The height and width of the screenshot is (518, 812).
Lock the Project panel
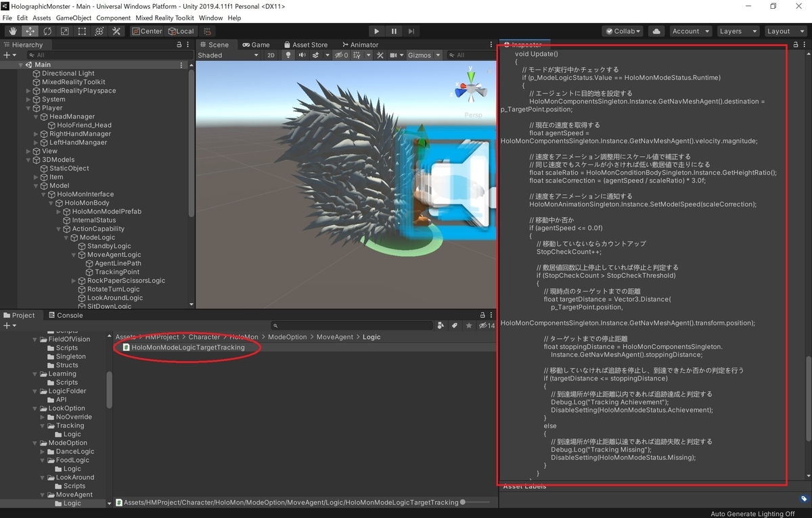(482, 315)
